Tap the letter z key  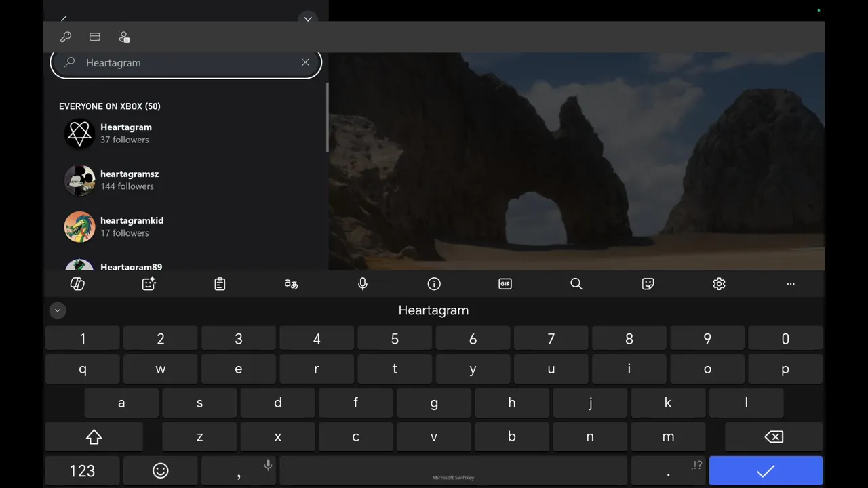pyautogui.click(x=199, y=437)
